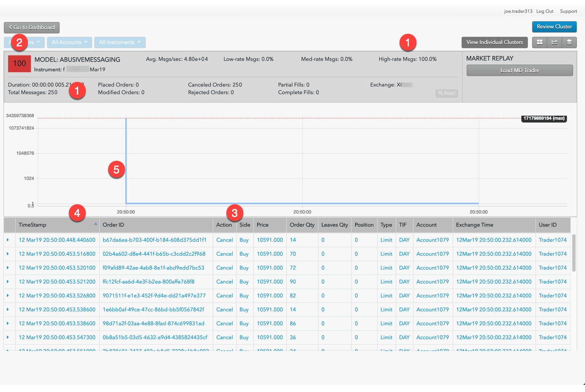Expand the row with timestamp 20:50:00.448.440600

point(8,240)
